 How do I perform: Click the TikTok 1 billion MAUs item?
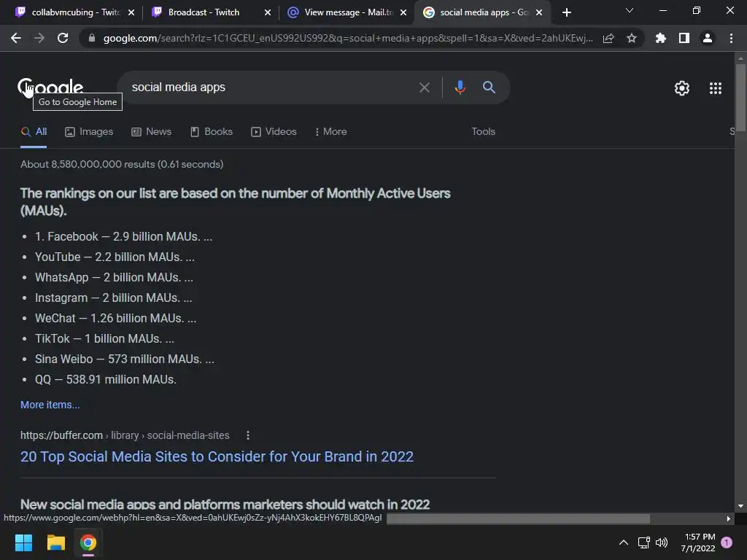click(104, 339)
